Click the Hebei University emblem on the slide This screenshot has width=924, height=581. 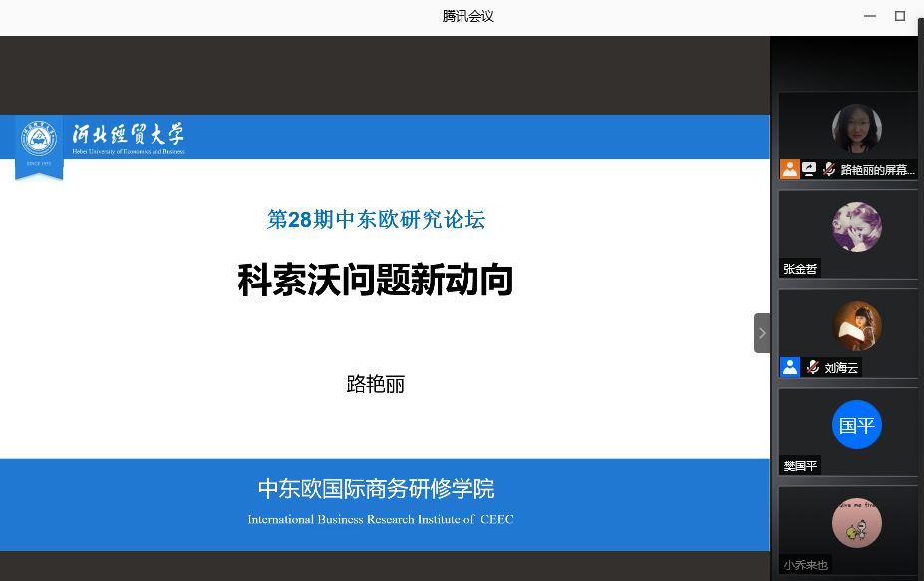click(x=39, y=140)
